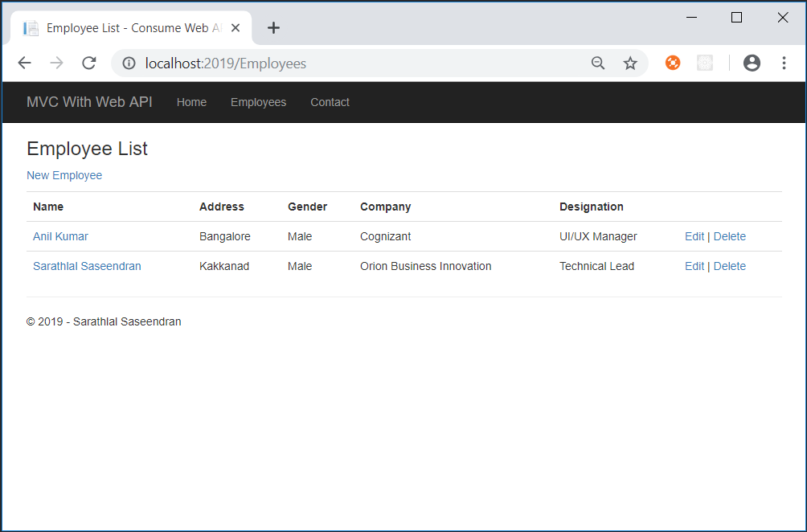Click the favicon on the Employee List tab
Image resolution: width=807 pixels, height=532 pixels.
[x=31, y=27]
